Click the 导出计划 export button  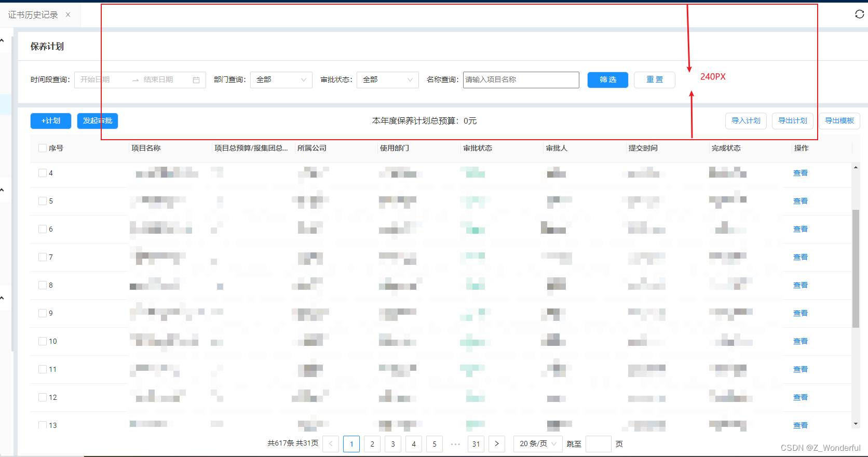click(793, 120)
